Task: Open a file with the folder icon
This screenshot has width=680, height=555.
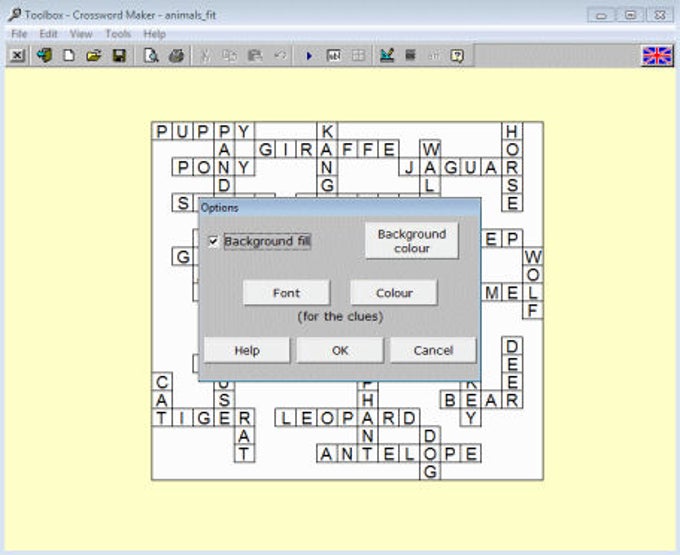Action: coord(94,56)
